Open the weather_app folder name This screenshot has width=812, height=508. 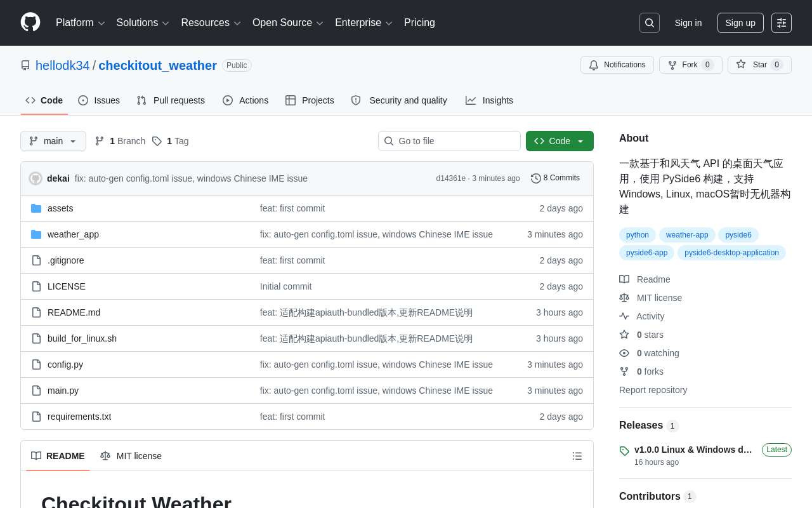click(73, 234)
